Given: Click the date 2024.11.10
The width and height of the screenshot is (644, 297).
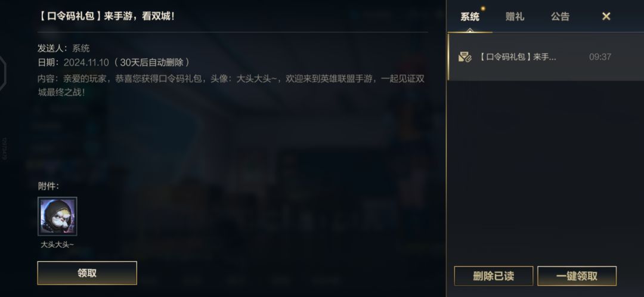Looking at the screenshot, I should click(x=86, y=63).
